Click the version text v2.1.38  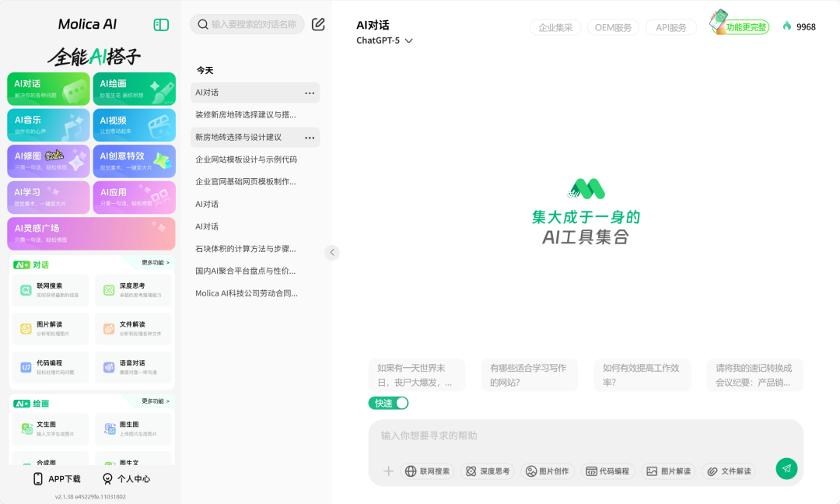coord(90,496)
